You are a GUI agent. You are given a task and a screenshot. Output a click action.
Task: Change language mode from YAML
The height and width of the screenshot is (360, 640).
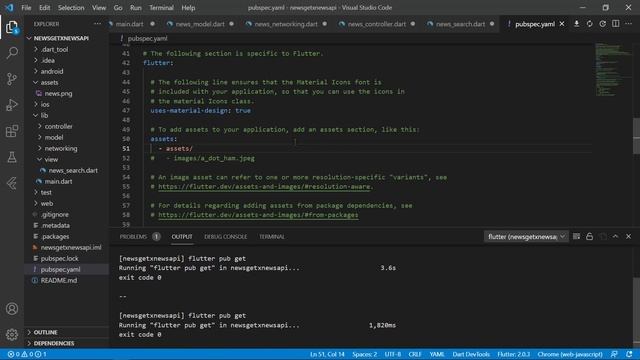tap(437, 354)
